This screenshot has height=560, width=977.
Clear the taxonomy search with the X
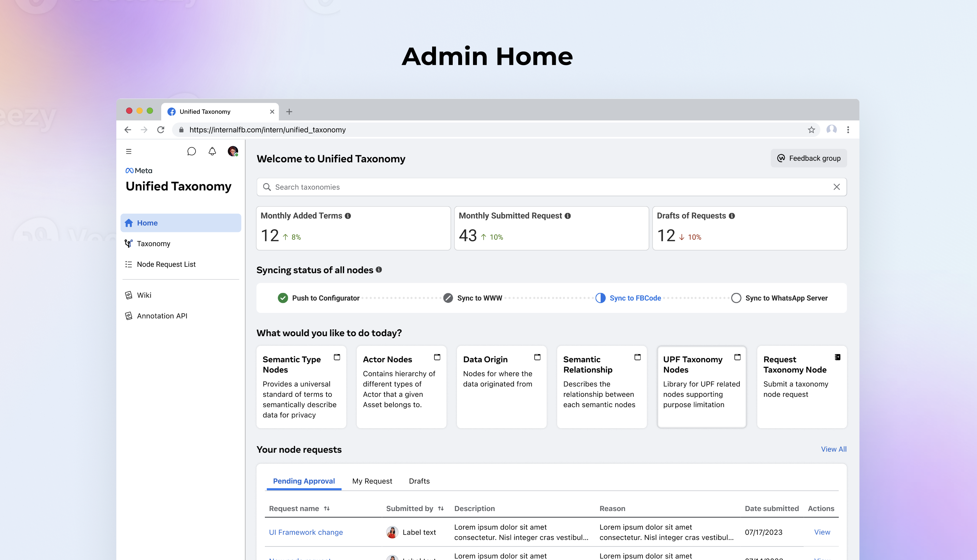(836, 187)
